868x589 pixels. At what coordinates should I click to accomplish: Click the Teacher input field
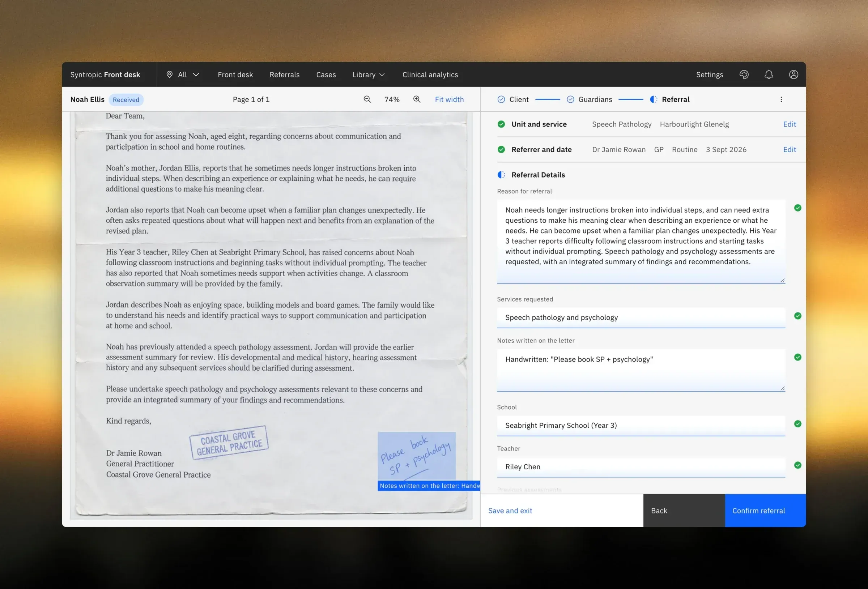pos(641,467)
